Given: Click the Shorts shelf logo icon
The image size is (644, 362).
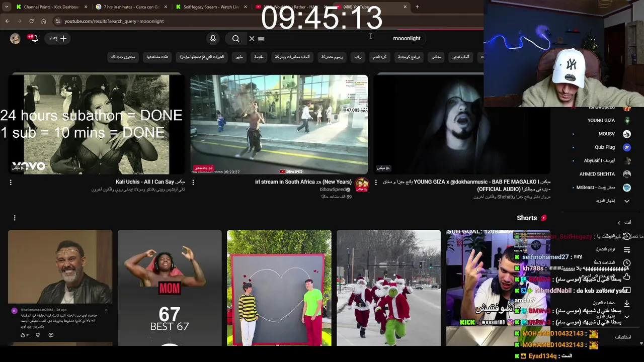Looking at the screenshot, I should click(543, 218).
